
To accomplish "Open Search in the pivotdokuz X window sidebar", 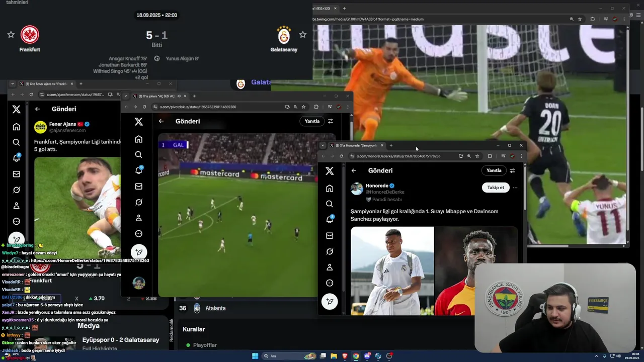I will click(139, 155).
